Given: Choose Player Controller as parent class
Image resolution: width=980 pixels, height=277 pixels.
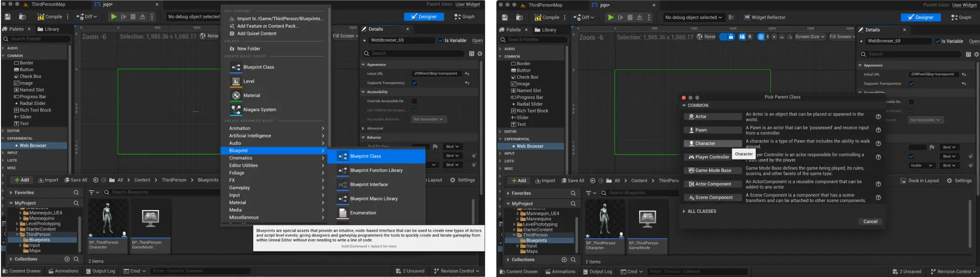Looking at the screenshot, I should click(x=712, y=157).
